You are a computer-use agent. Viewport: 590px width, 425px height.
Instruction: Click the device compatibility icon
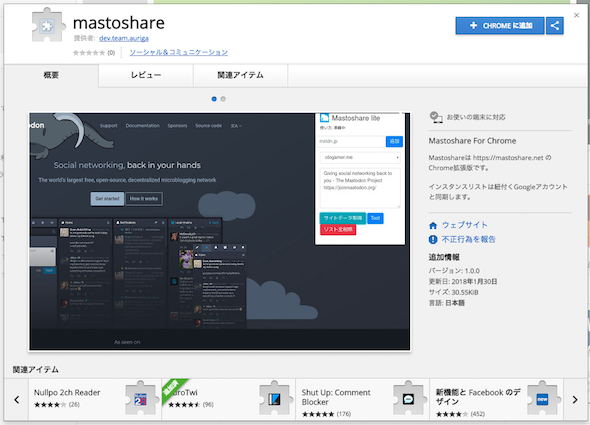(436, 117)
